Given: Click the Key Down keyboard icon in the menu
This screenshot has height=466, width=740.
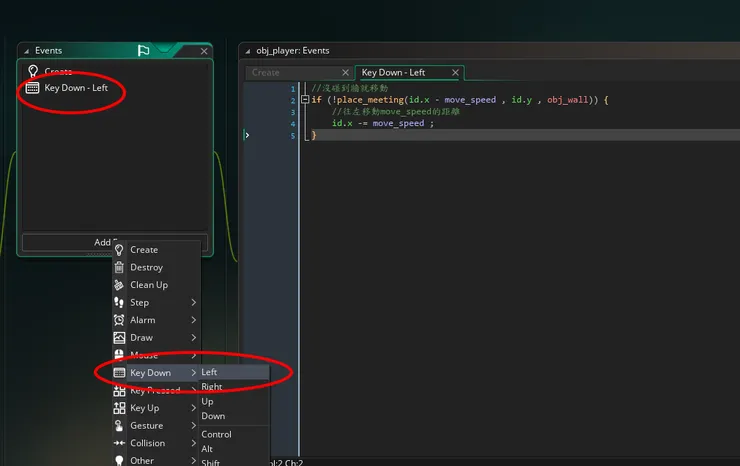Looking at the screenshot, I should pos(119,373).
